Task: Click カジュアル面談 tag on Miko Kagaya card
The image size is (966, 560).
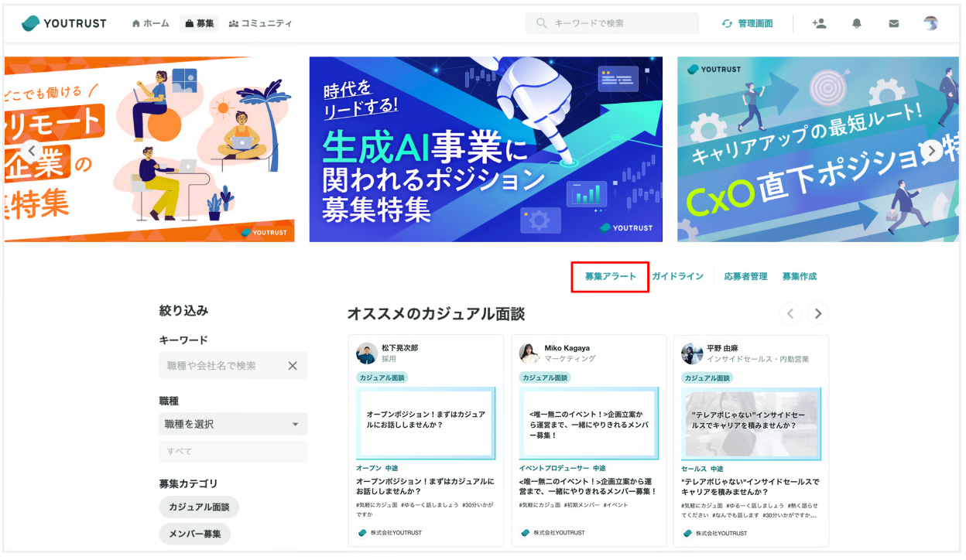Action: (x=545, y=377)
